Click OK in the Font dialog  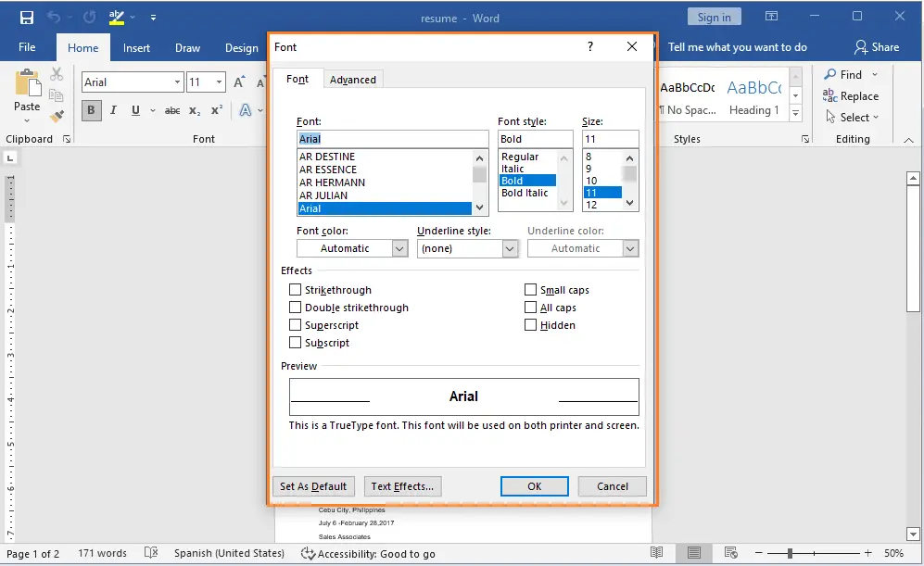coord(535,486)
